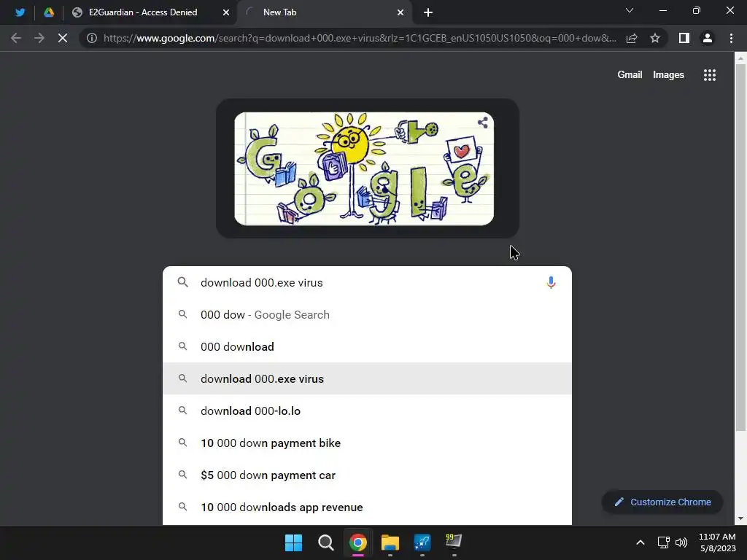This screenshot has height=560, width=747.
Task: Switch to E2Guardian - Access Denied tab
Action: click(x=143, y=12)
